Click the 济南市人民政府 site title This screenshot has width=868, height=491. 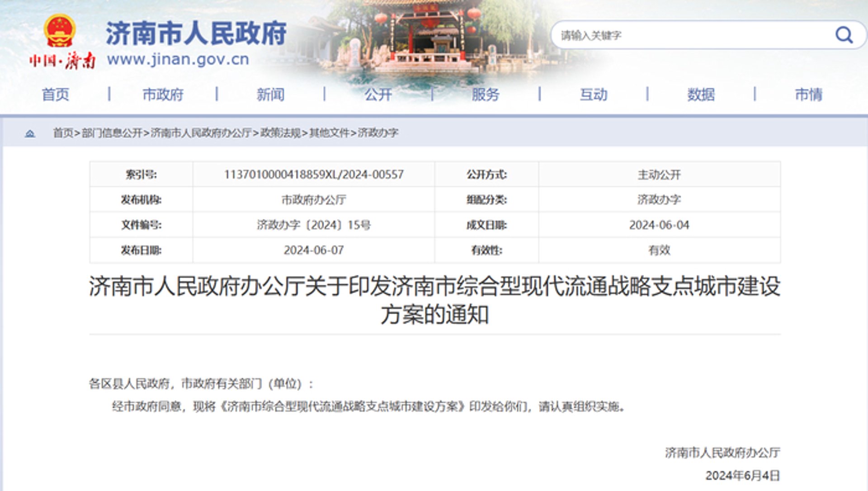click(196, 33)
